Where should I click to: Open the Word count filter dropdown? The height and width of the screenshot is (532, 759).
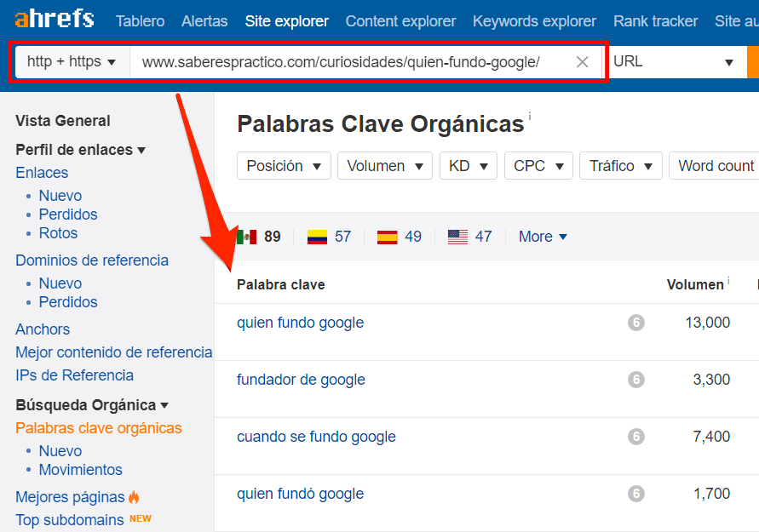[714, 166]
